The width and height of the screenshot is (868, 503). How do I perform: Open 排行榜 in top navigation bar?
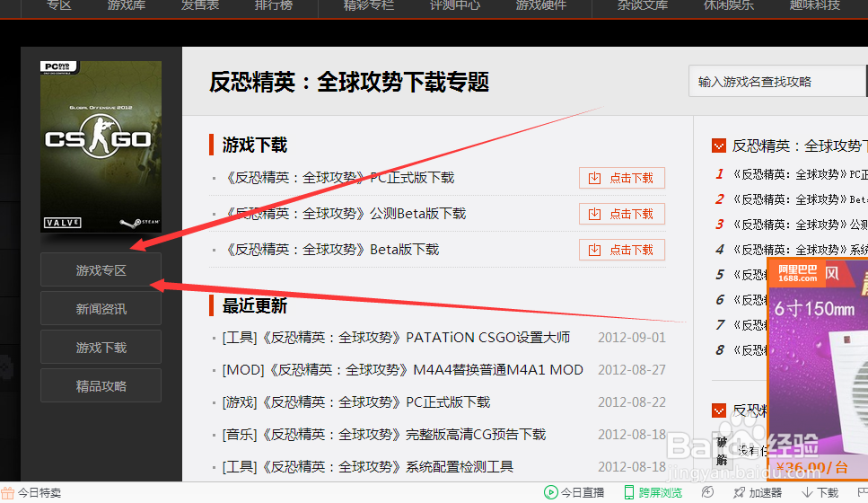pyautogui.click(x=274, y=5)
